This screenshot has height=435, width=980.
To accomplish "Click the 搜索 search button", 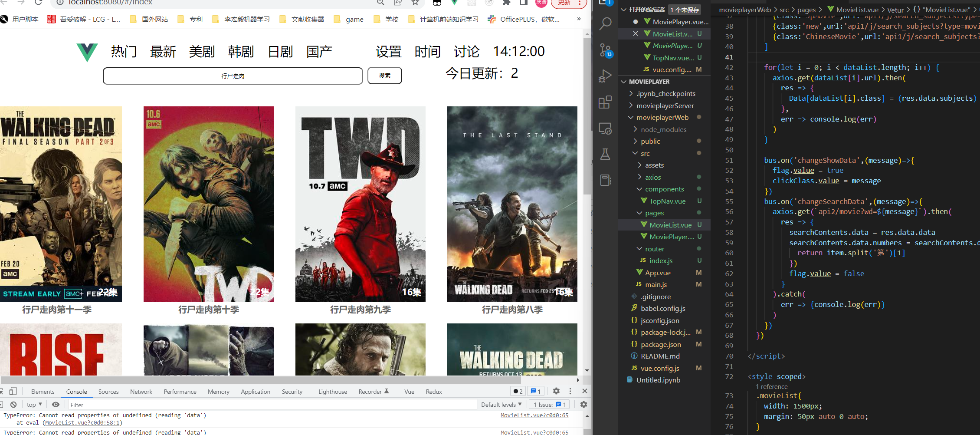I will 385,76.
